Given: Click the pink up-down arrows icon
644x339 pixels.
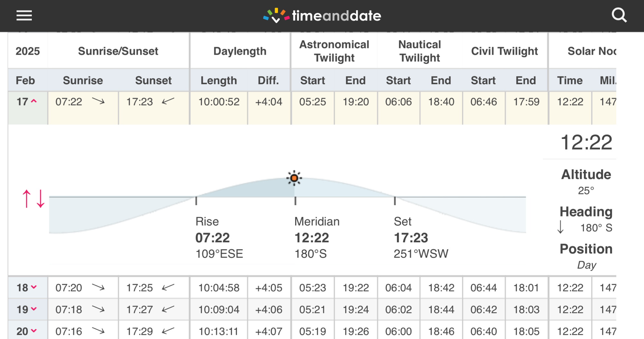Looking at the screenshot, I should pyautogui.click(x=33, y=198).
